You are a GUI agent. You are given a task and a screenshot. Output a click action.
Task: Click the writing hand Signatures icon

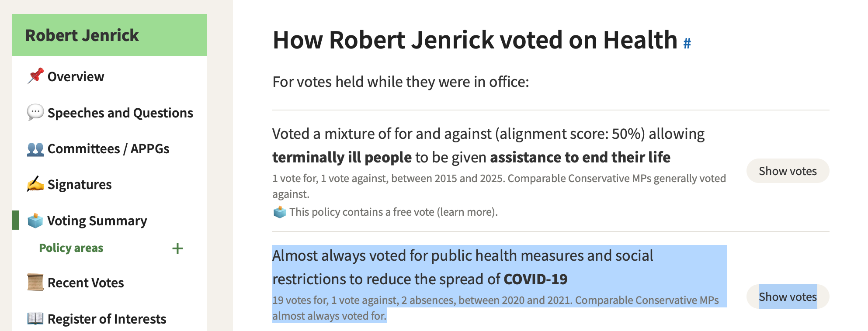pyautogui.click(x=35, y=184)
